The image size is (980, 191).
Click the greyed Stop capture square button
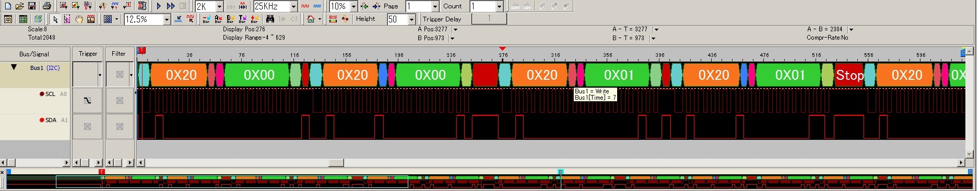tap(183, 6)
